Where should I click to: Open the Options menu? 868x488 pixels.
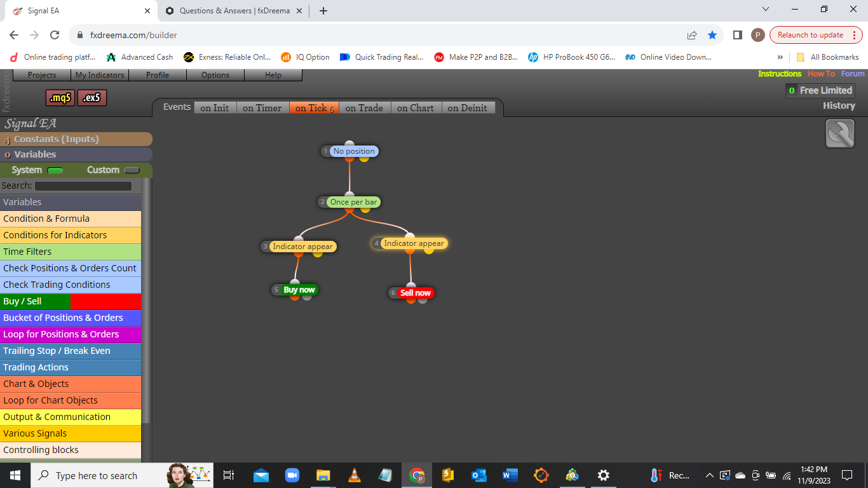click(215, 75)
